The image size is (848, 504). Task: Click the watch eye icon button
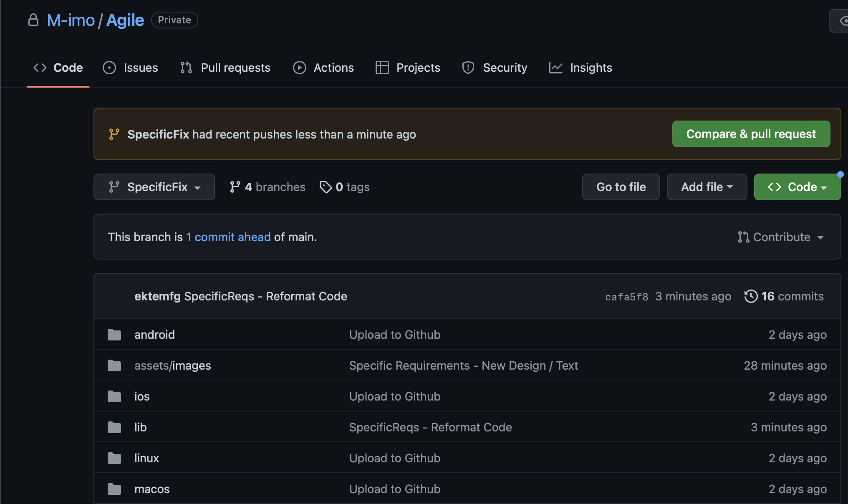[843, 21]
